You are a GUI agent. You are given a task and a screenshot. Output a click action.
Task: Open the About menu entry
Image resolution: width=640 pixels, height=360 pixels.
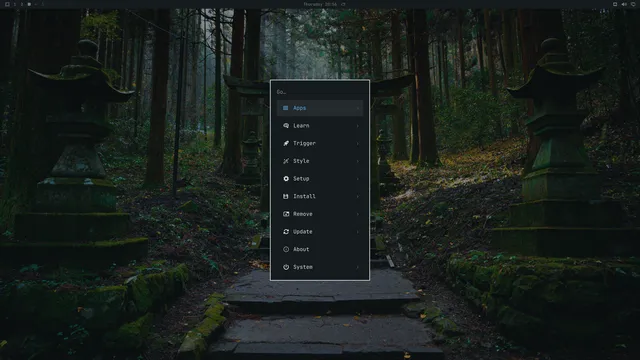pyautogui.click(x=320, y=249)
